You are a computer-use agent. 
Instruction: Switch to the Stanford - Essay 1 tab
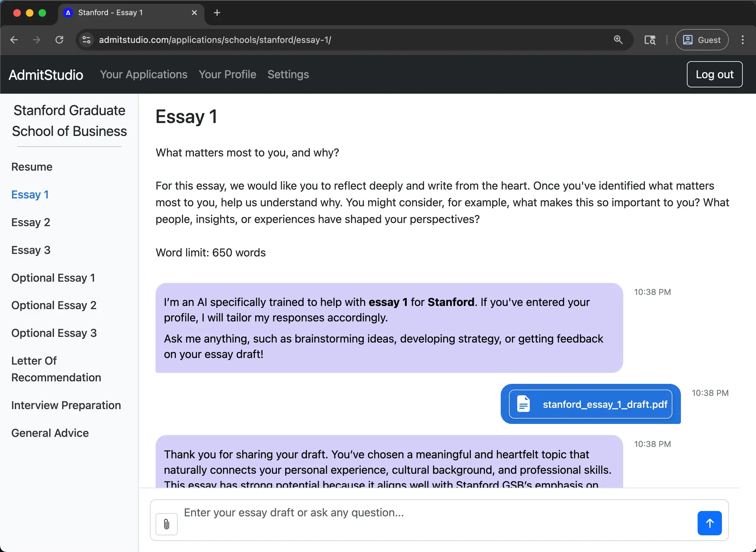110,12
